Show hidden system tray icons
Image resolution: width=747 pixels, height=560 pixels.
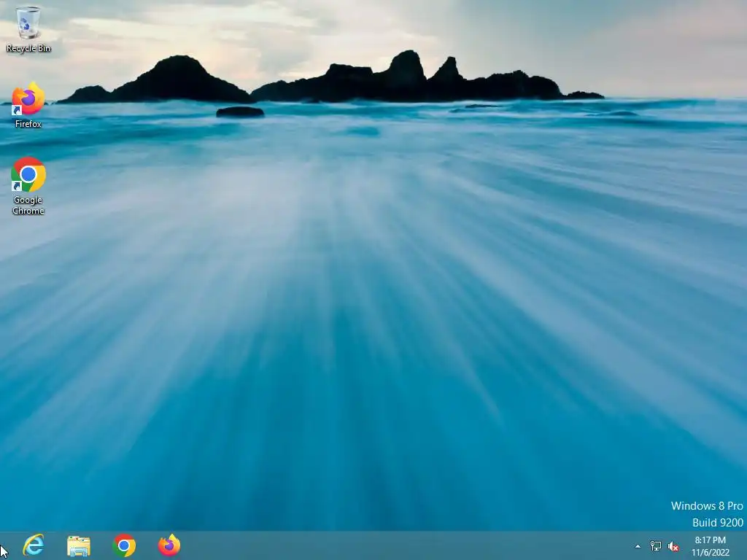[x=638, y=546]
